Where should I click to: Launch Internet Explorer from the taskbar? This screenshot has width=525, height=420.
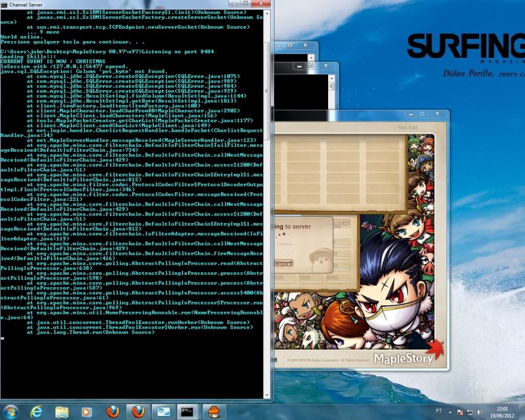coord(36,411)
